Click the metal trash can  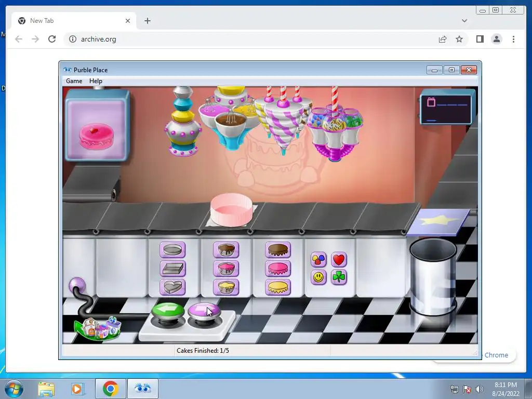click(433, 276)
